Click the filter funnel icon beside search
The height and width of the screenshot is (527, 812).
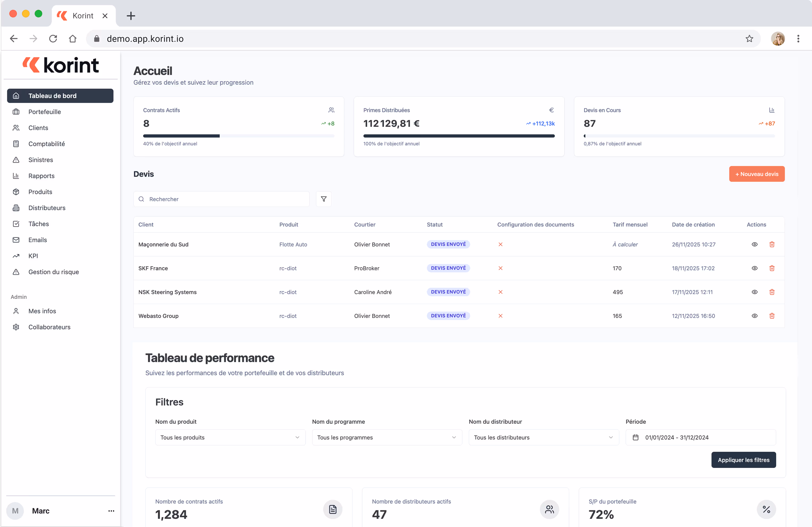[324, 199]
